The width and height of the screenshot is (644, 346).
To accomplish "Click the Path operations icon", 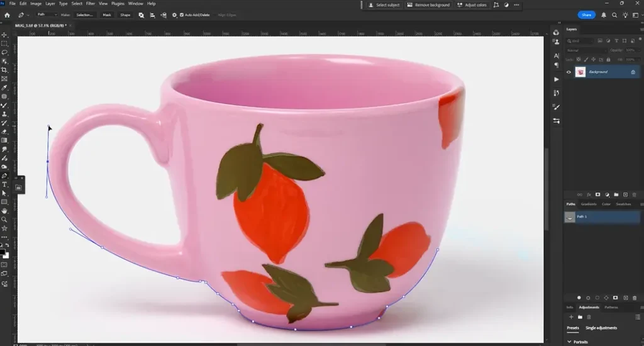I will pos(142,14).
